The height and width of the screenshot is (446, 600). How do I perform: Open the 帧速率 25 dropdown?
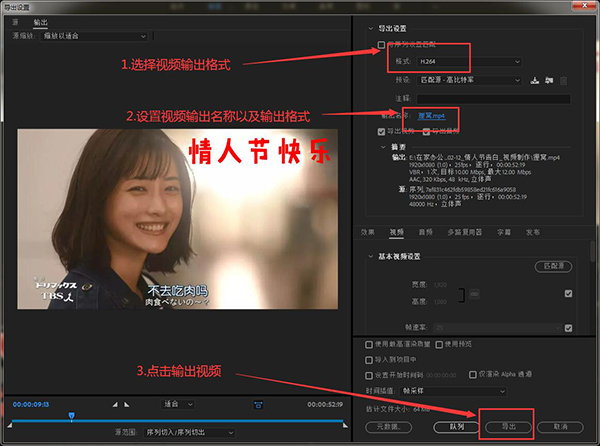point(497,328)
